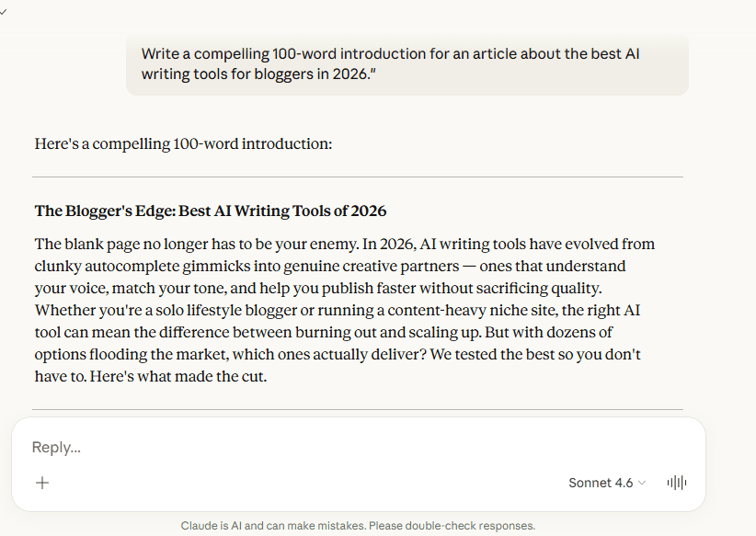Activate voice dictation with the waveform icon
Screen dimensions: 756x536
click(x=676, y=482)
